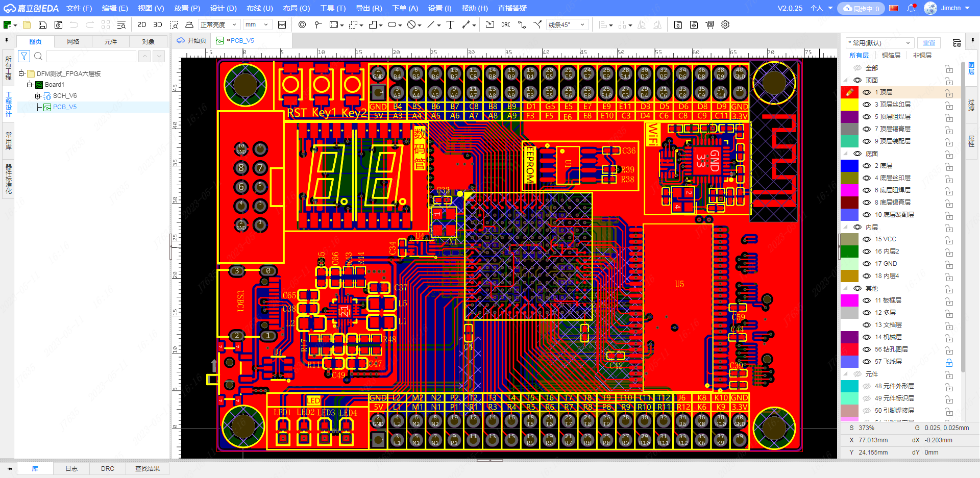
Task: Click the 重置 reset button
Action: pyautogui.click(x=929, y=43)
